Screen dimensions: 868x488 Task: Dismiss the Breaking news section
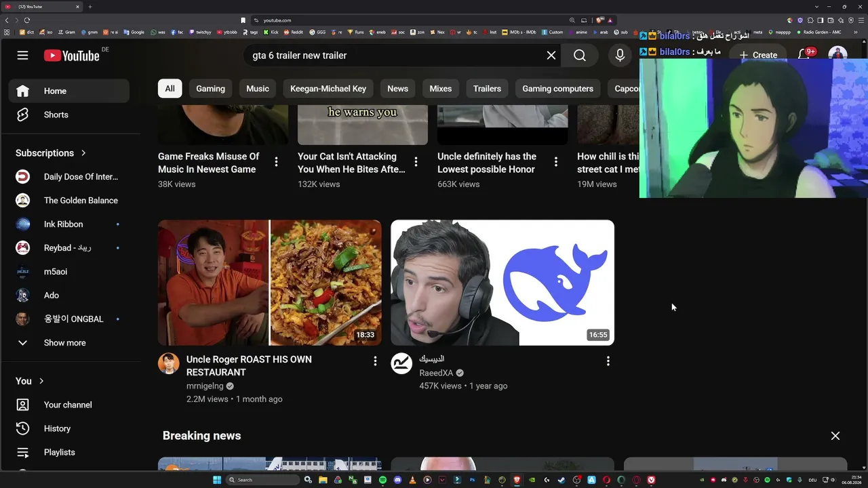tap(835, 436)
